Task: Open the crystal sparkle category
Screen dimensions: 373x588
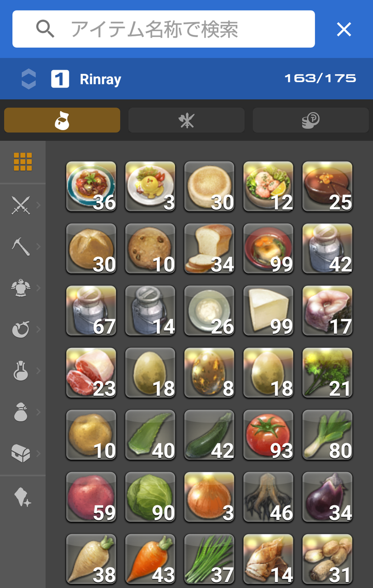Action: coord(23,497)
